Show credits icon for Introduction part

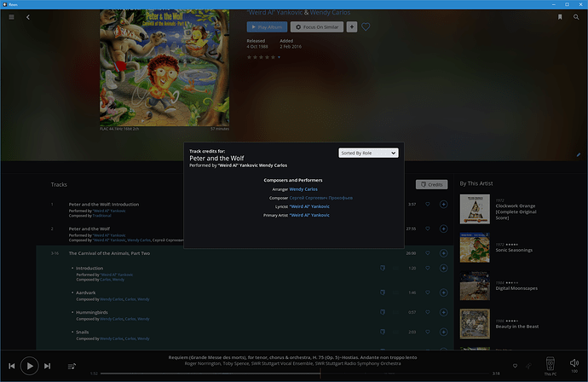(x=383, y=268)
